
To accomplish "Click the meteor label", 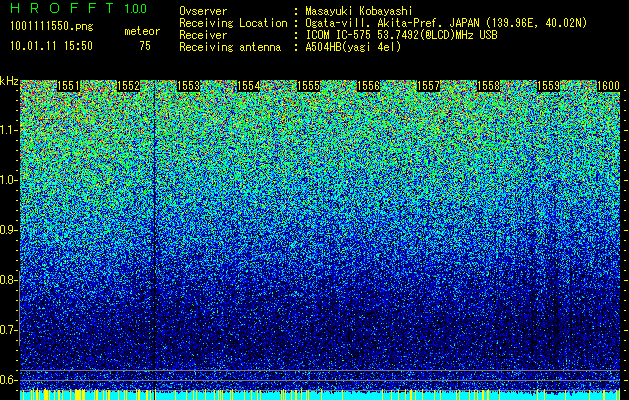I will (142, 31).
